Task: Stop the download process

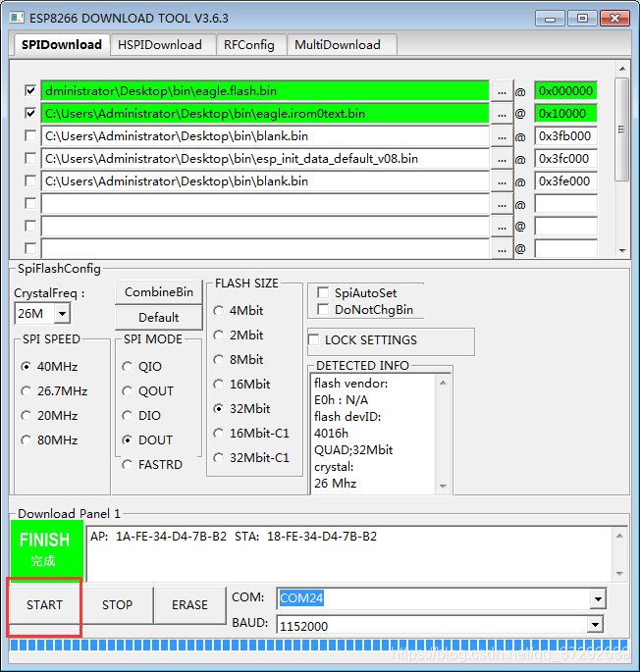Action: click(117, 604)
